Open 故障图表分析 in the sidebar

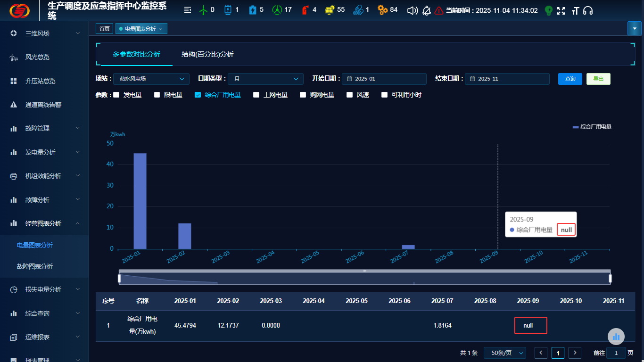click(x=35, y=266)
